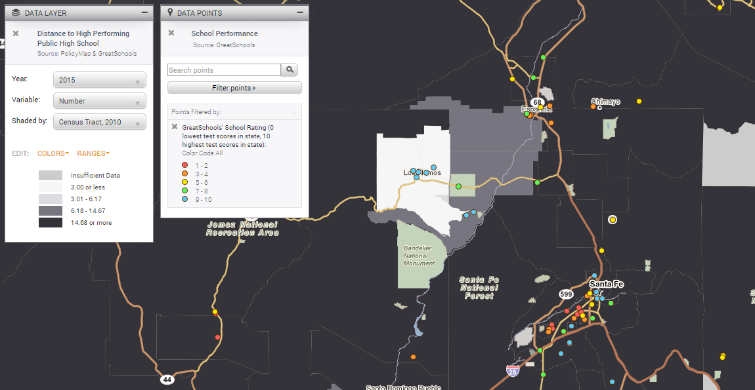This screenshot has height=390, width=755.
Task: Click the Data Points pin icon
Action: [170, 13]
